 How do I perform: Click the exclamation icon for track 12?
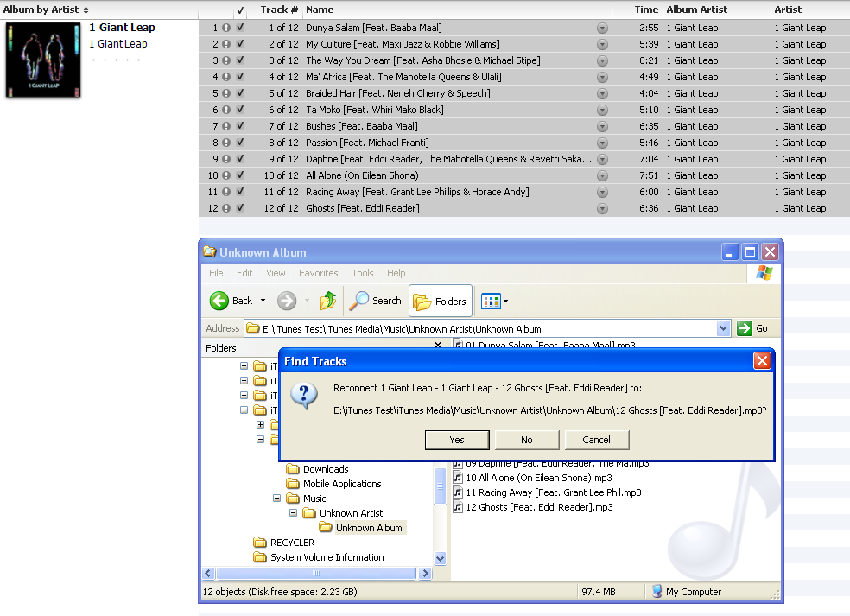click(226, 208)
